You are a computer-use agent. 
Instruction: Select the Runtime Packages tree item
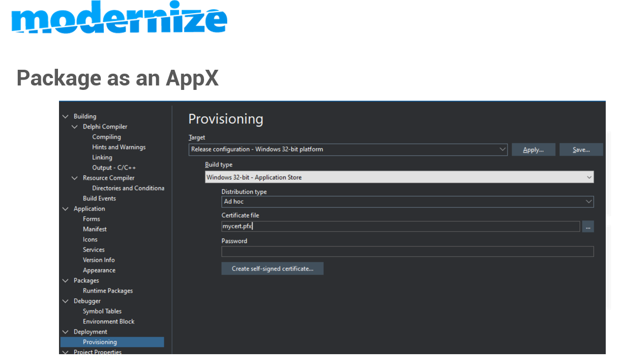coord(108,290)
